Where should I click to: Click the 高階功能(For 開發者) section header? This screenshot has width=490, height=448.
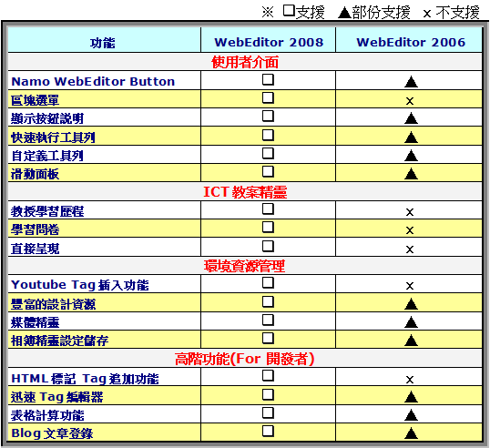pos(245,359)
